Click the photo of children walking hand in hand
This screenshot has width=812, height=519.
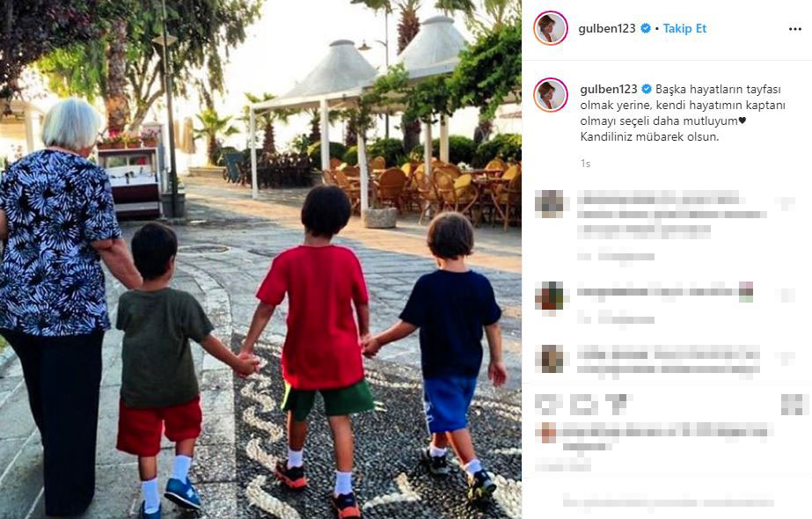[260, 259]
